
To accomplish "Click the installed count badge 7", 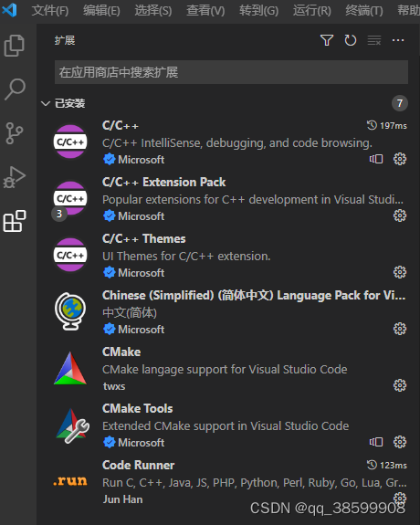I will 400,103.
